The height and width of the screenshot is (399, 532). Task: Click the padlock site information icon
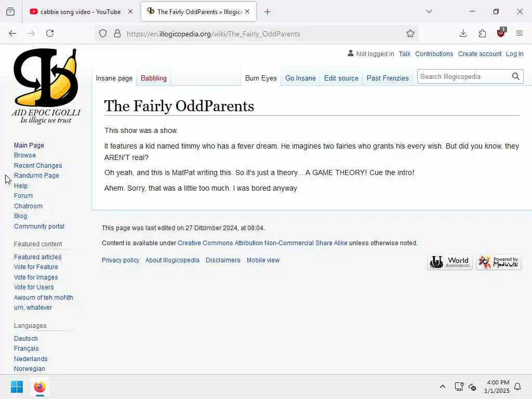coord(117,34)
